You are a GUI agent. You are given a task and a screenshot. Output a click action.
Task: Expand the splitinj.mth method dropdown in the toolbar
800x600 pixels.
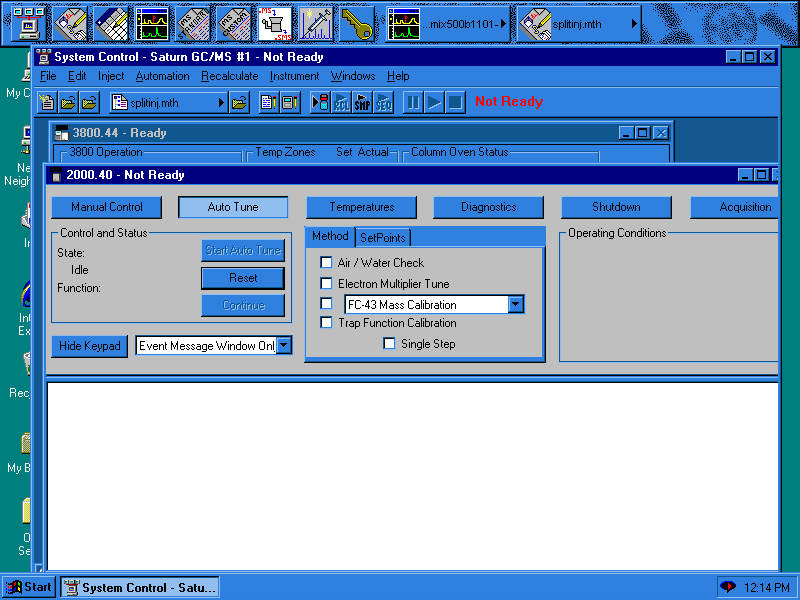221,103
